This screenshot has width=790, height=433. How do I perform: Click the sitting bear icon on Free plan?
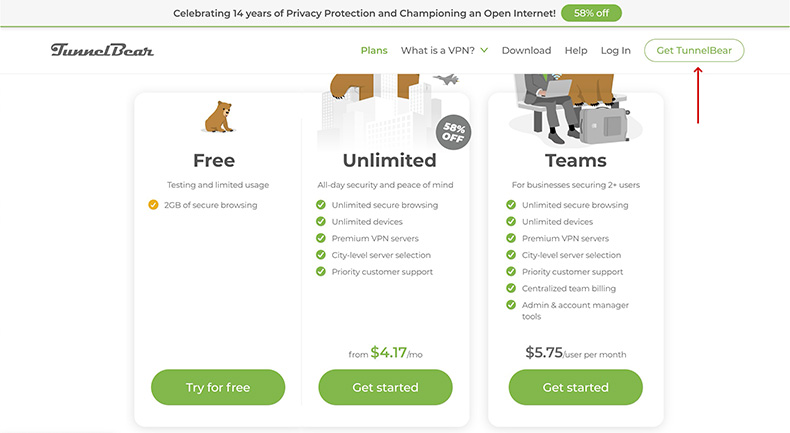[x=219, y=118]
